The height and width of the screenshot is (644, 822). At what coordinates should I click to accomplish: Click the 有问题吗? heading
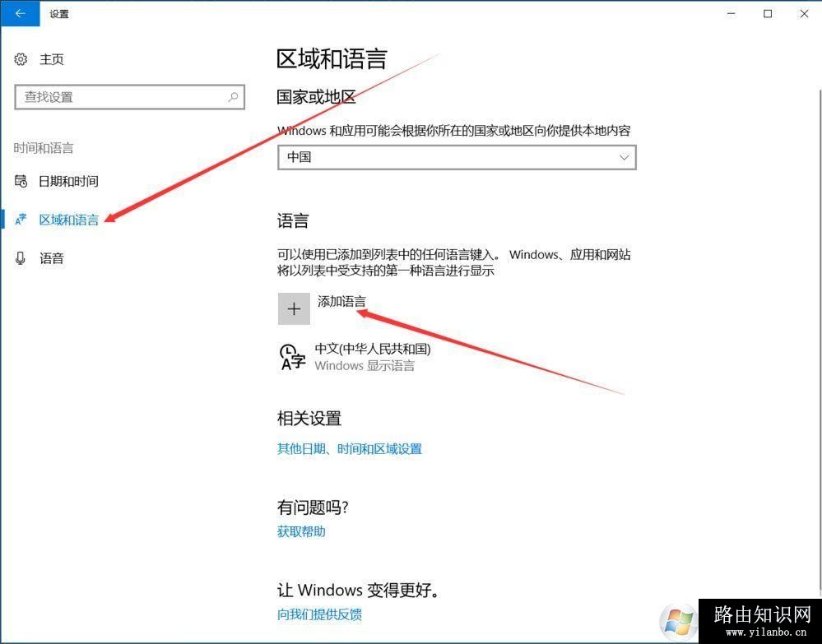(313, 507)
